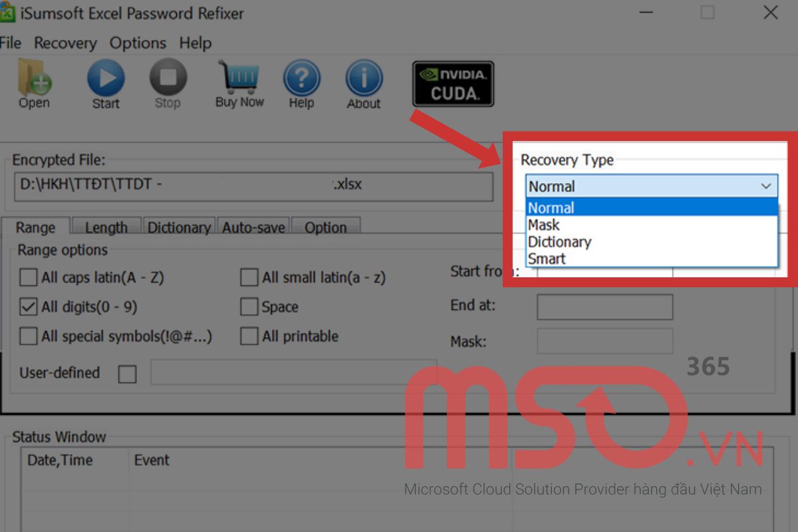The image size is (798, 532).
Task: Stop the recovery with Stop icon
Action: 168,84
